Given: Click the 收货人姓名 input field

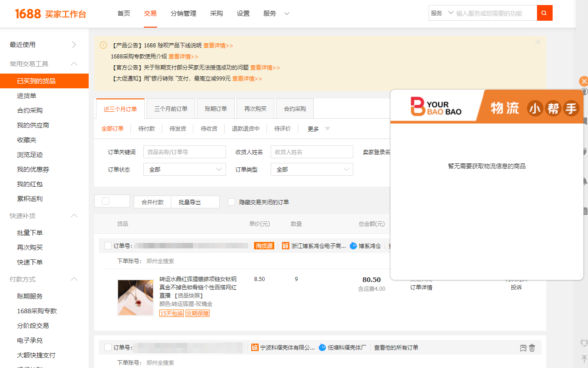Looking at the screenshot, I should 312,152.
